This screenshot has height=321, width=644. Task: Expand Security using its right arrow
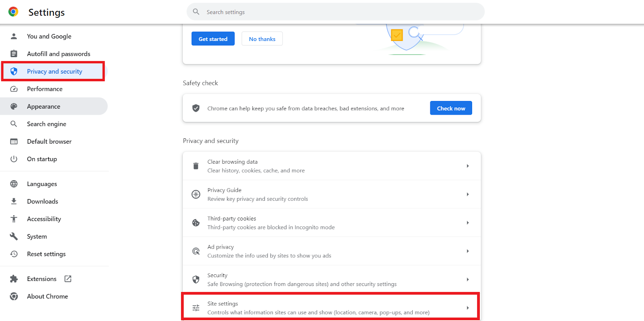point(468,280)
